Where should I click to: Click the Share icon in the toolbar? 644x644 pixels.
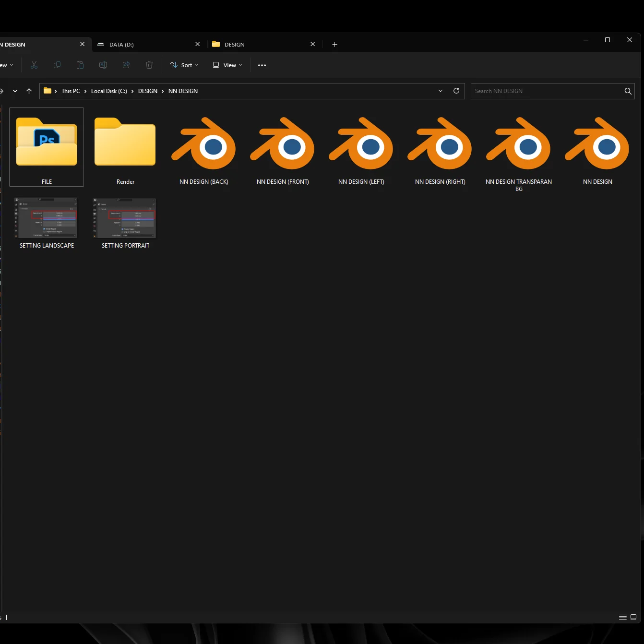(x=126, y=65)
